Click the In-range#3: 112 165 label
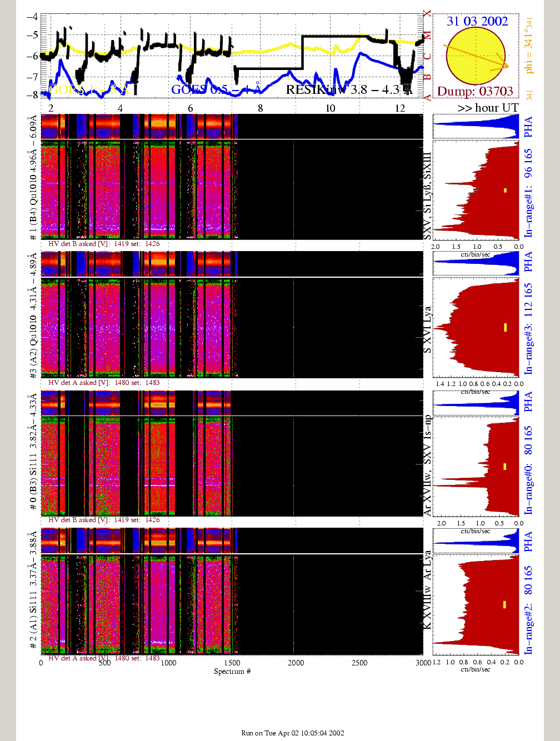 (x=528, y=329)
